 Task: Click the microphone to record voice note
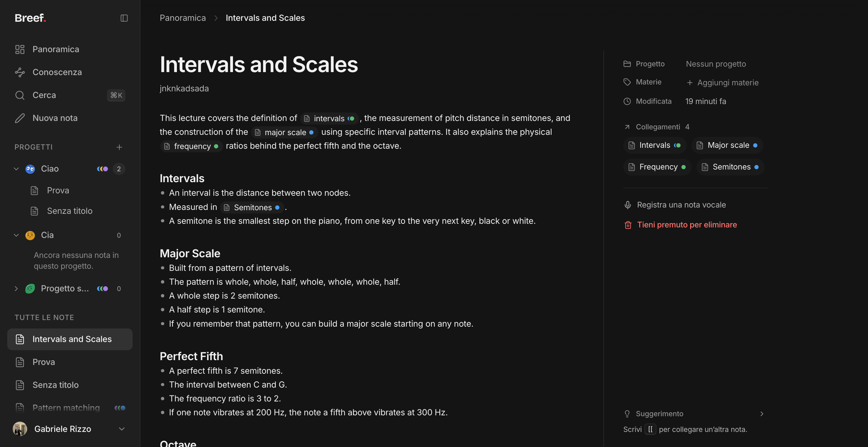click(627, 205)
